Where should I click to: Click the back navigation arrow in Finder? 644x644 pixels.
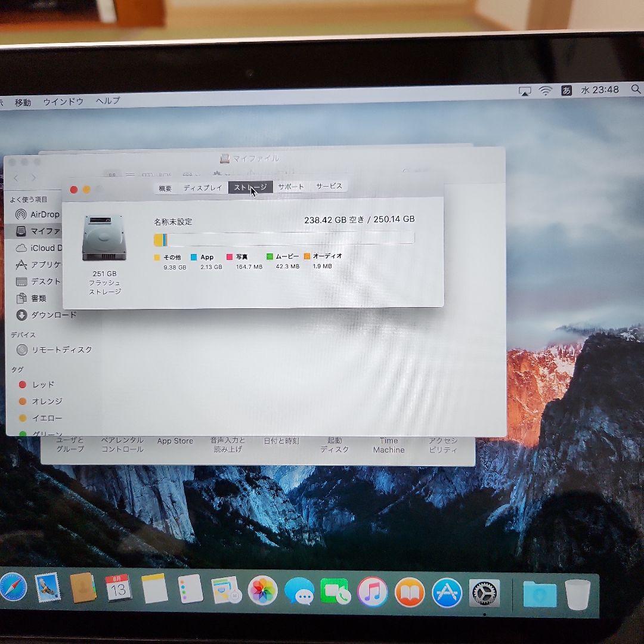(x=16, y=178)
